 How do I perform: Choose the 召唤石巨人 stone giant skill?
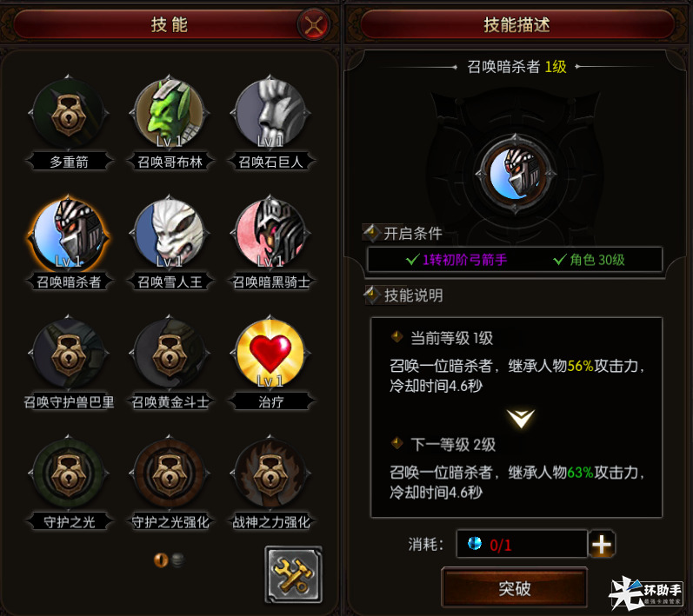click(270, 114)
